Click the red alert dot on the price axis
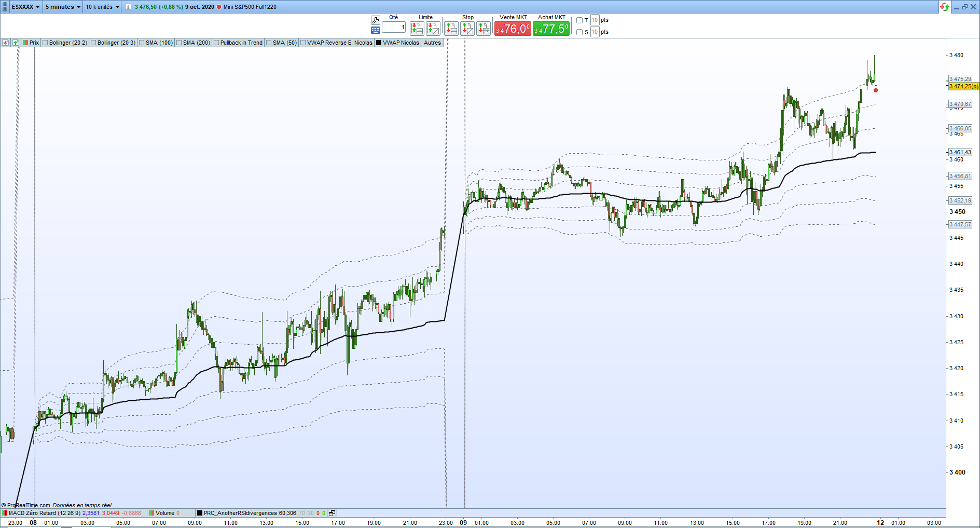The image size is (980, 528). point(876,90)
